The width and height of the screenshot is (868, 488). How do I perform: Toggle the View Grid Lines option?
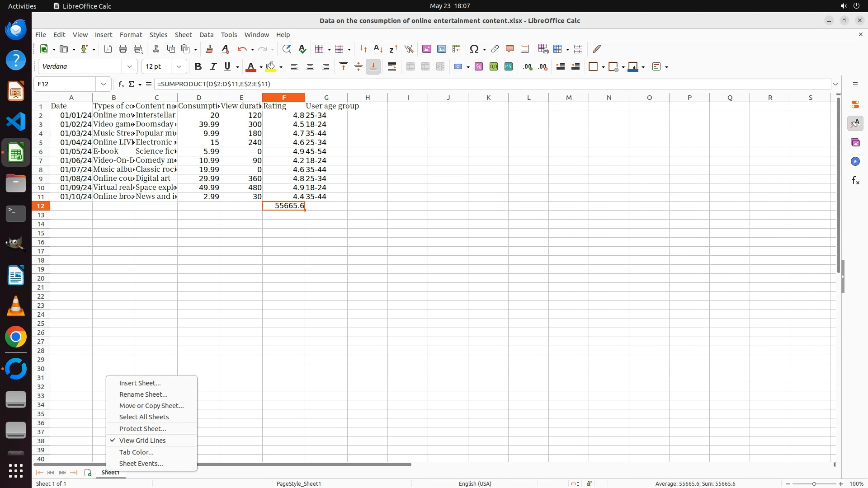point(142,441)
